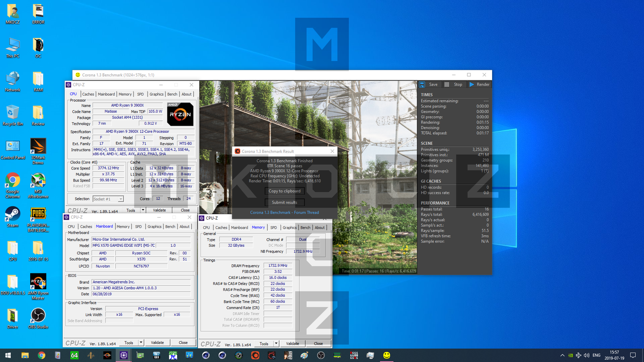Select Google Chrome desktop shortcut
Image resolution: width=644 pixels, height=362 pixels.
pos(13,186)
